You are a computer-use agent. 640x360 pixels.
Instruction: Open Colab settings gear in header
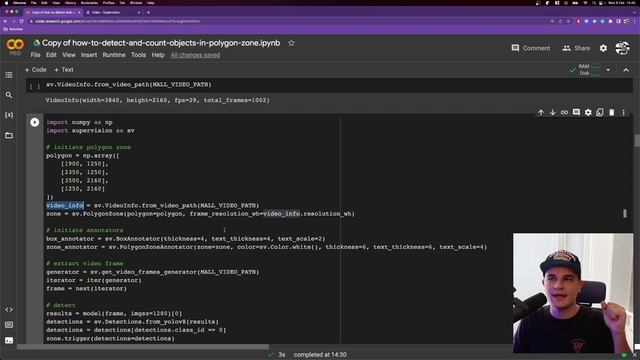point(603,48)
